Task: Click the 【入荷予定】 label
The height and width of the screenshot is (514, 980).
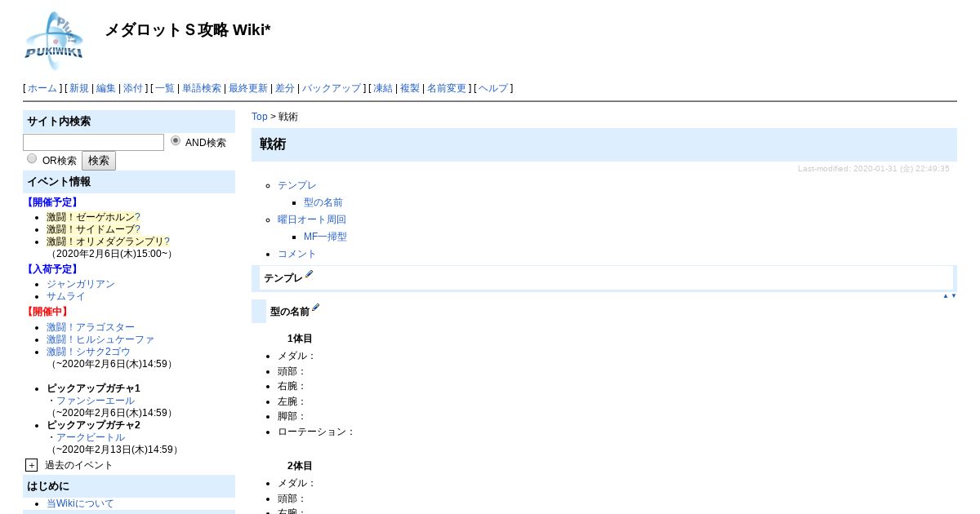Action: click(51, 269)
